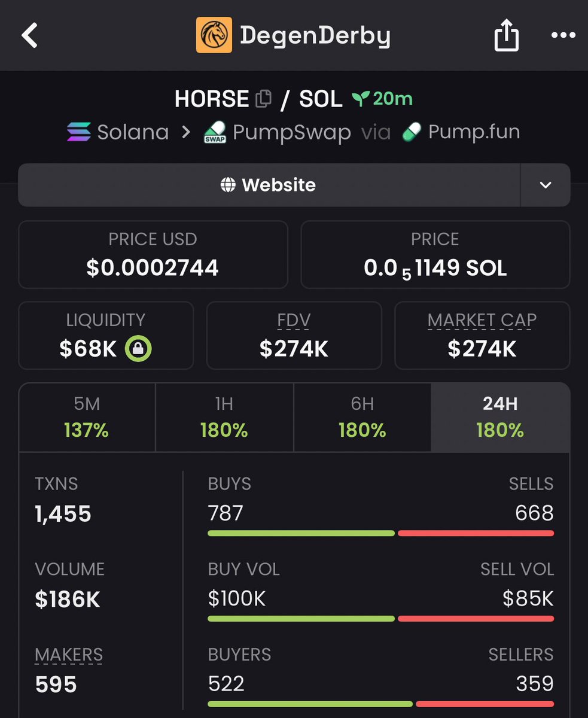Screen dimensions: 588x718
Task: Select the 24H timeframe tab
Action: tap(500, 417)
